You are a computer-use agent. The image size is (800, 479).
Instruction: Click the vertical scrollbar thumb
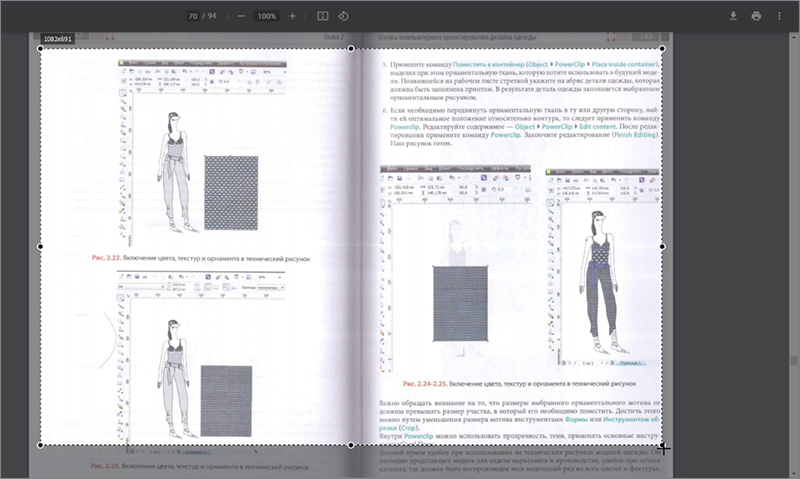click(x=794, y=360)
